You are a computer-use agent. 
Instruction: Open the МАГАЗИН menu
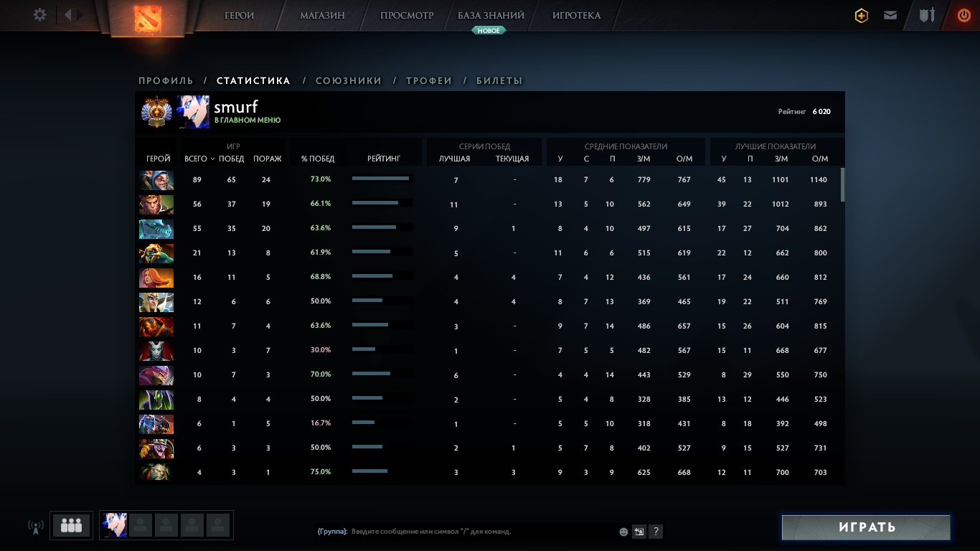pyautogui.click(x=322, y=15)
